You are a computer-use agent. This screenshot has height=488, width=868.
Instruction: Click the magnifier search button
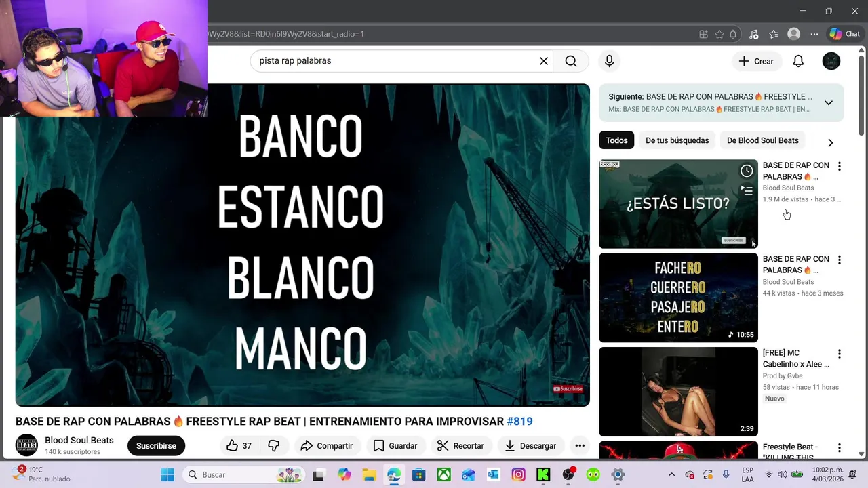(x=571, y=61)
